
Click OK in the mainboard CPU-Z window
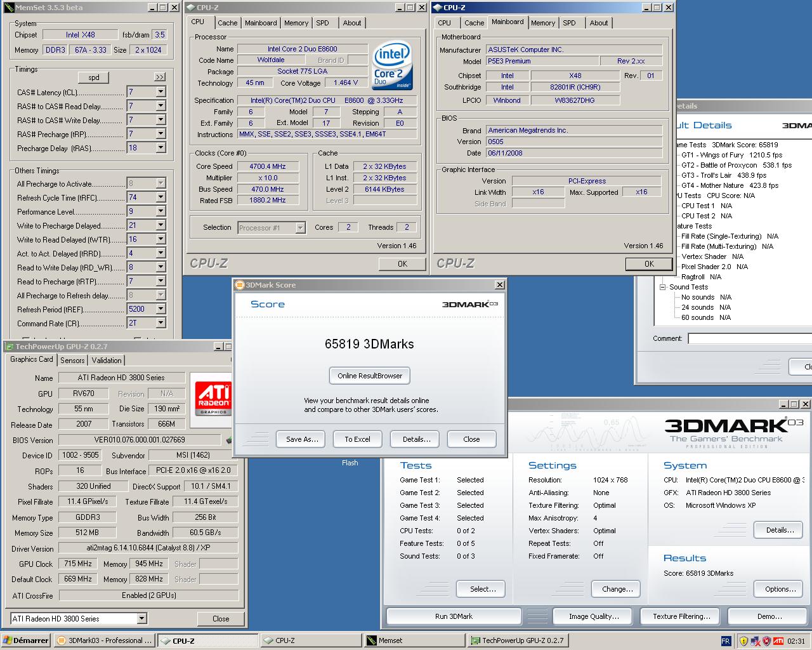(649, 263)
